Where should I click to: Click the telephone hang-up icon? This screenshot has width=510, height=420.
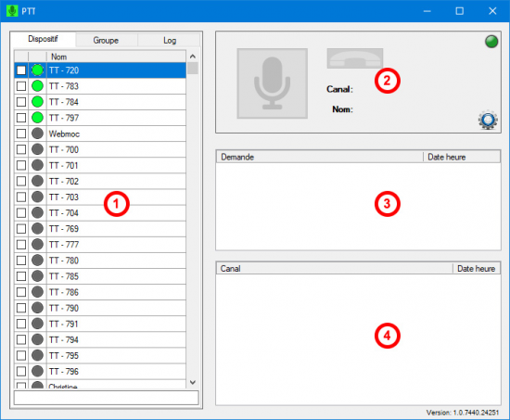tap(355, 58)
